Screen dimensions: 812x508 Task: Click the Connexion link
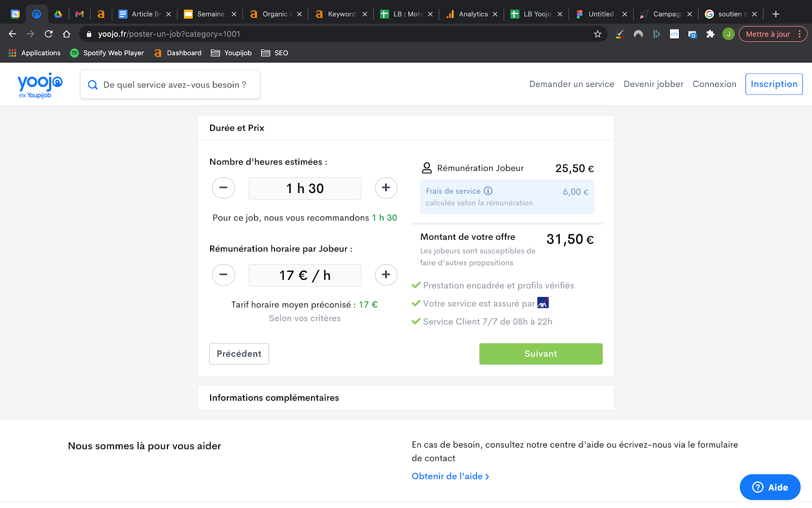[715, 84]
